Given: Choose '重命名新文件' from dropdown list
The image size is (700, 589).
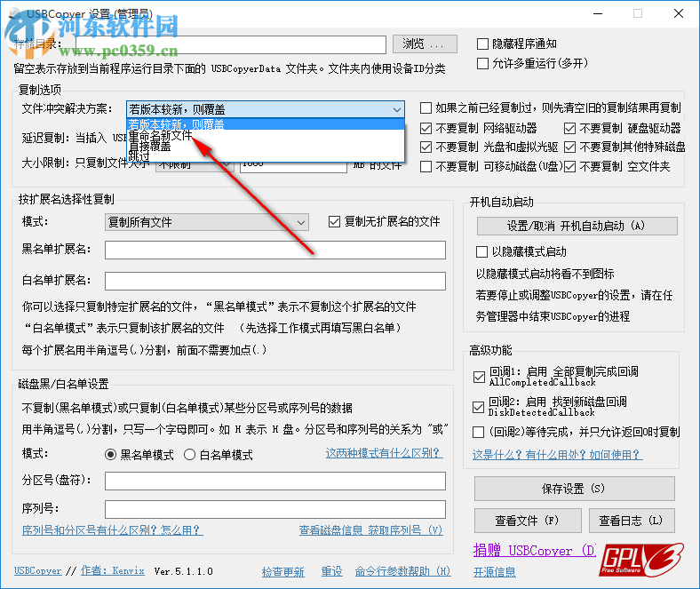Looking at the screenshot, I should click(266, 135).
